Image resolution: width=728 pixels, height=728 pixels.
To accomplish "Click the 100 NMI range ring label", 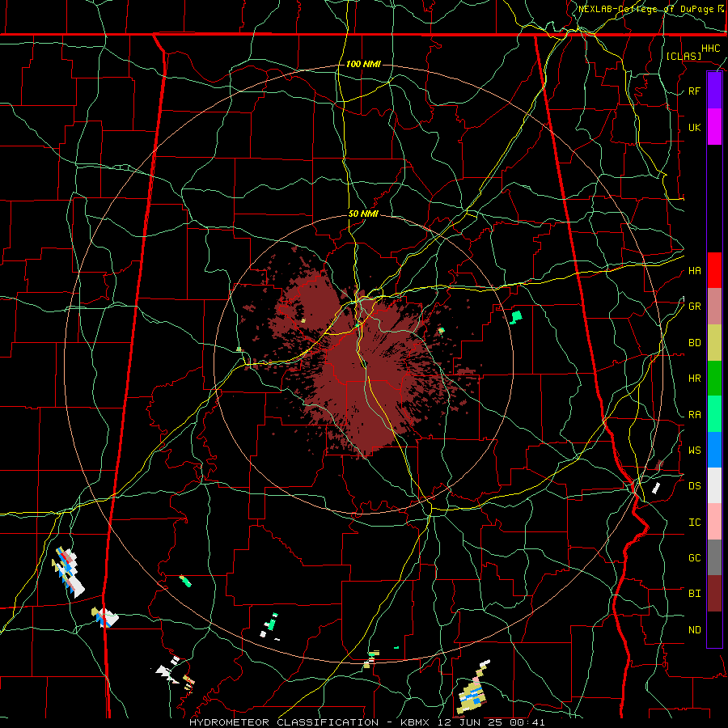I will 363,64.
